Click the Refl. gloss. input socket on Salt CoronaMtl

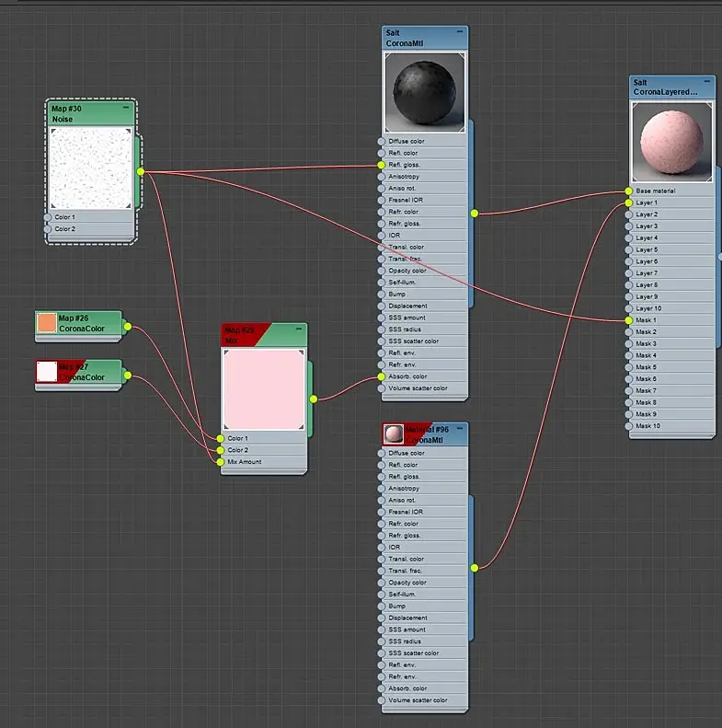tap(381, 165)
